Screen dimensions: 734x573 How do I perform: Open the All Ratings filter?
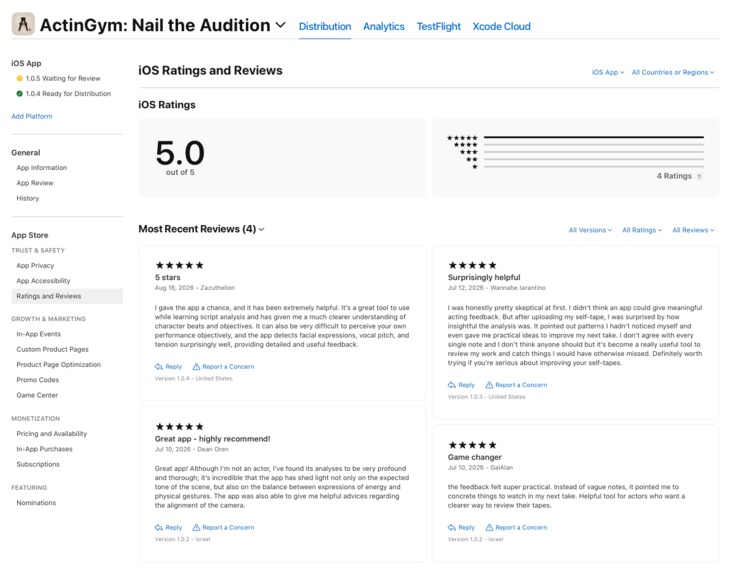(x=642, y=230)
